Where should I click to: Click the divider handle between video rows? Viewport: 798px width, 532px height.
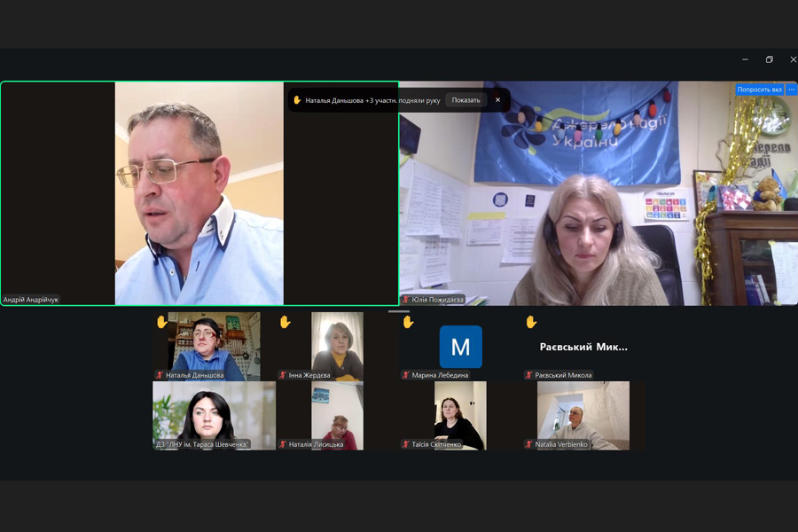(x=399, y=311)
